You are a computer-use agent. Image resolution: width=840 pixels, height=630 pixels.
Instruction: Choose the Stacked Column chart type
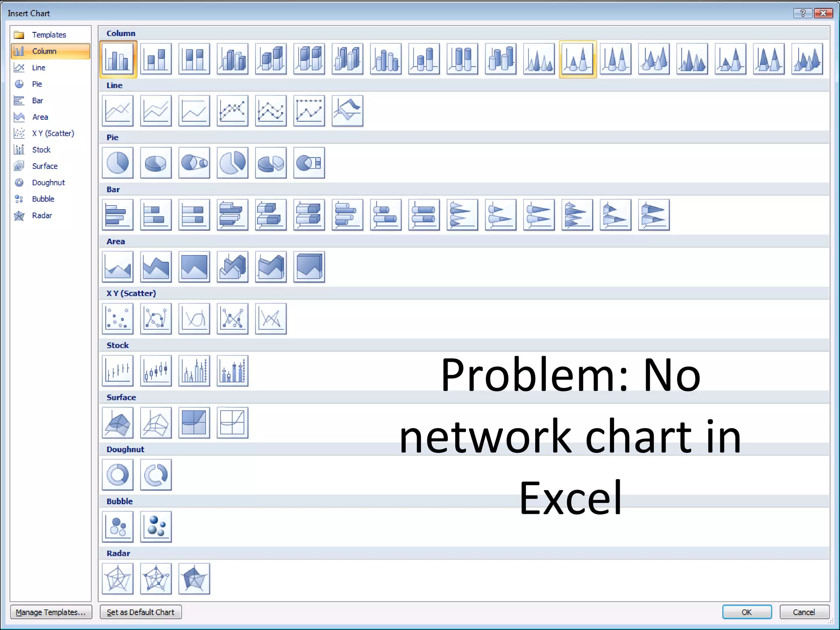click(156, 59)
